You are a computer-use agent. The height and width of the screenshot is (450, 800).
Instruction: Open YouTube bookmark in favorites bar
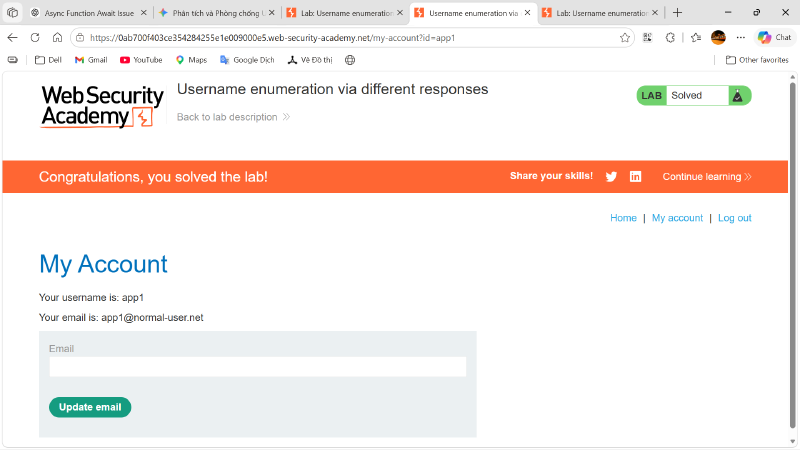tap(141, 60)
